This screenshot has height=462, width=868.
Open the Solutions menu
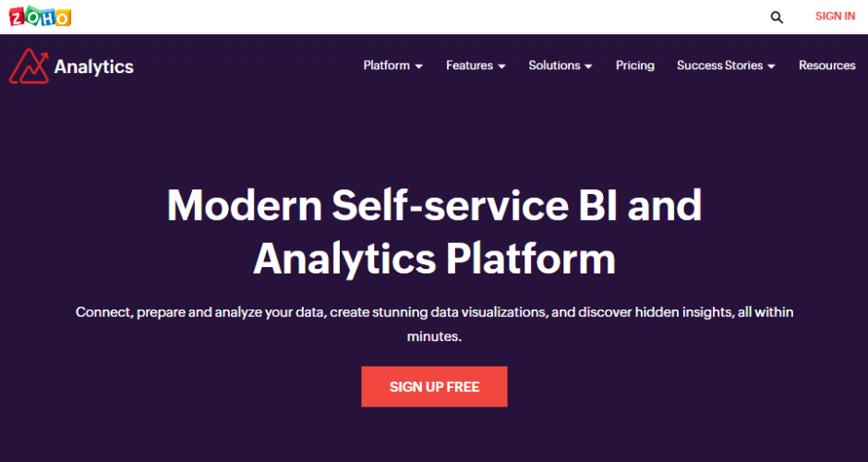pyautogui.click(x=554, y=66)
